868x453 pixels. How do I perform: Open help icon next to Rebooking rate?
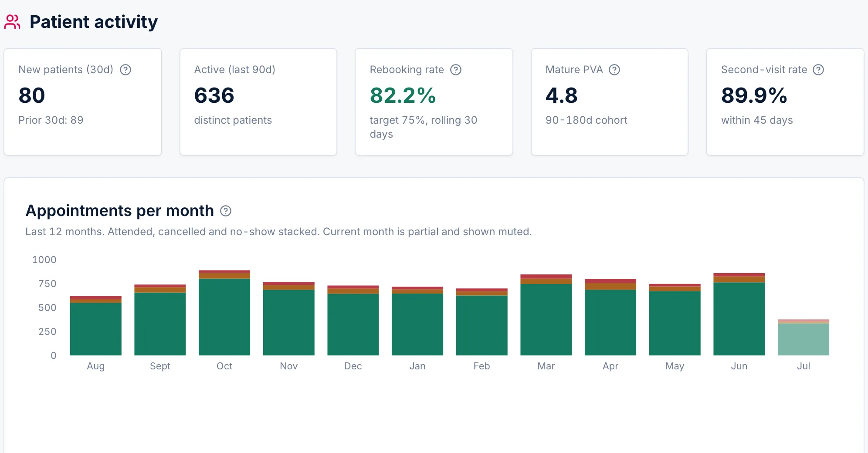click(456, 70)
